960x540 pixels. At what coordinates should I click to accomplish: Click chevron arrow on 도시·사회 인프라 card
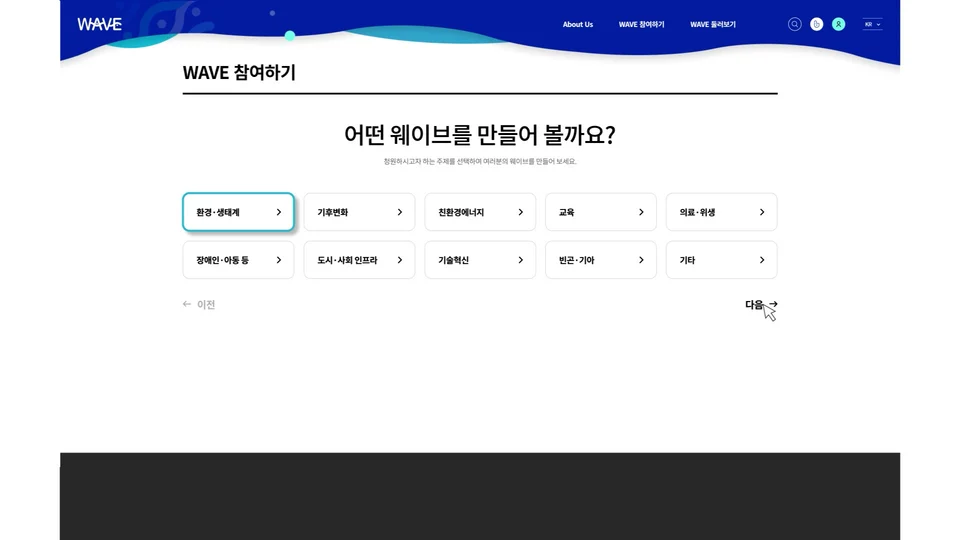tap(400, 260)
